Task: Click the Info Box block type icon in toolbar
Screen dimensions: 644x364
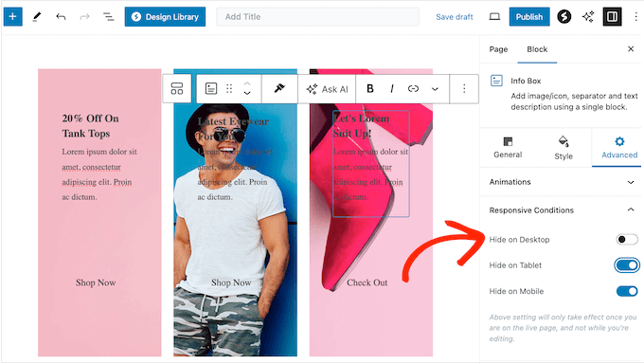Action: click(211, 88)
